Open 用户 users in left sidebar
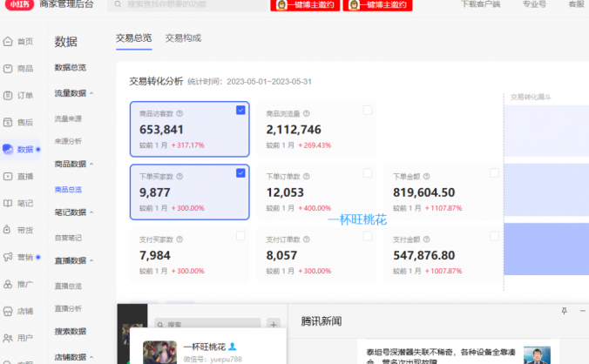This screenshot has width=589, height=364. click(18, 338)
